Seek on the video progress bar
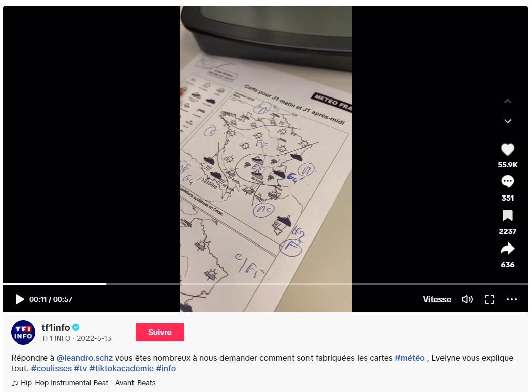 pyautogui.click(x=265, y=284)
